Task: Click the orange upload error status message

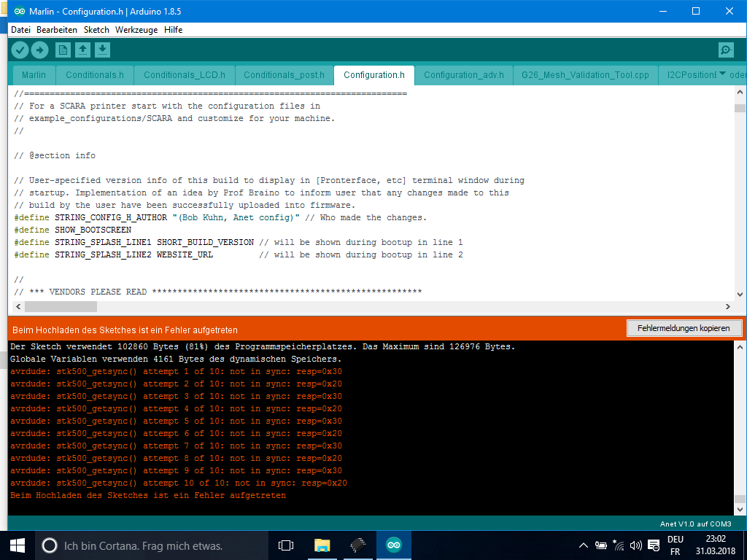Action: (125, 330)
